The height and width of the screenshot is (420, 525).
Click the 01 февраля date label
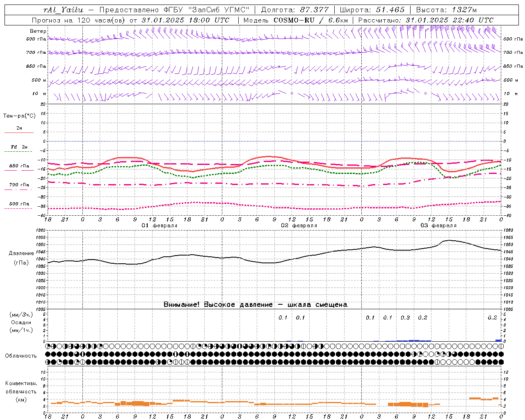(160, 226)
